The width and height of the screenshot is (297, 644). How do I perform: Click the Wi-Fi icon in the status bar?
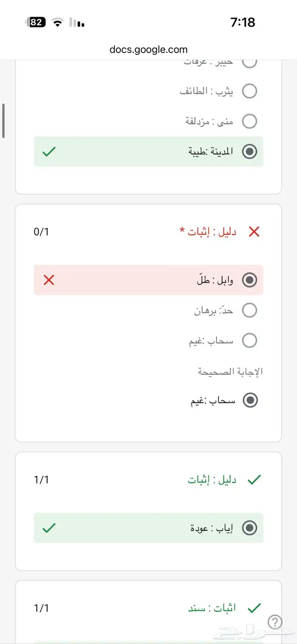(57, 22)
